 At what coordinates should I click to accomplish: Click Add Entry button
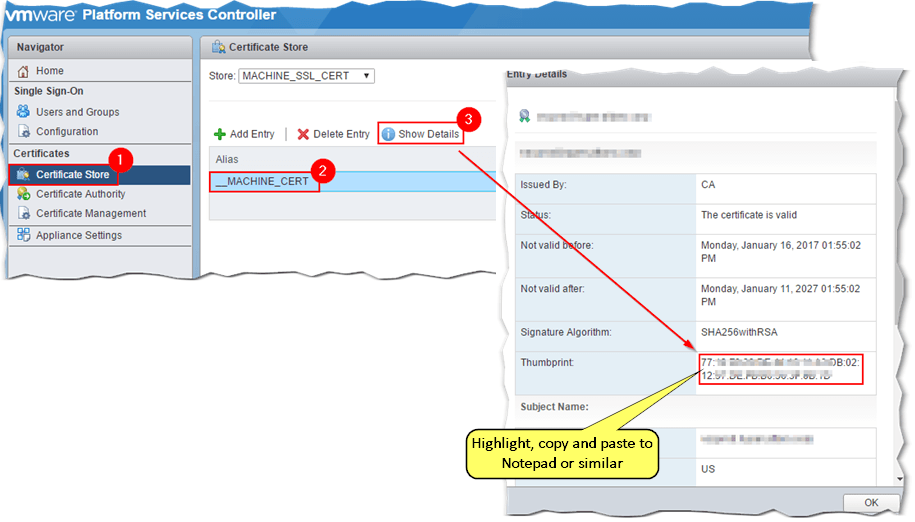(x=244, y=134)
